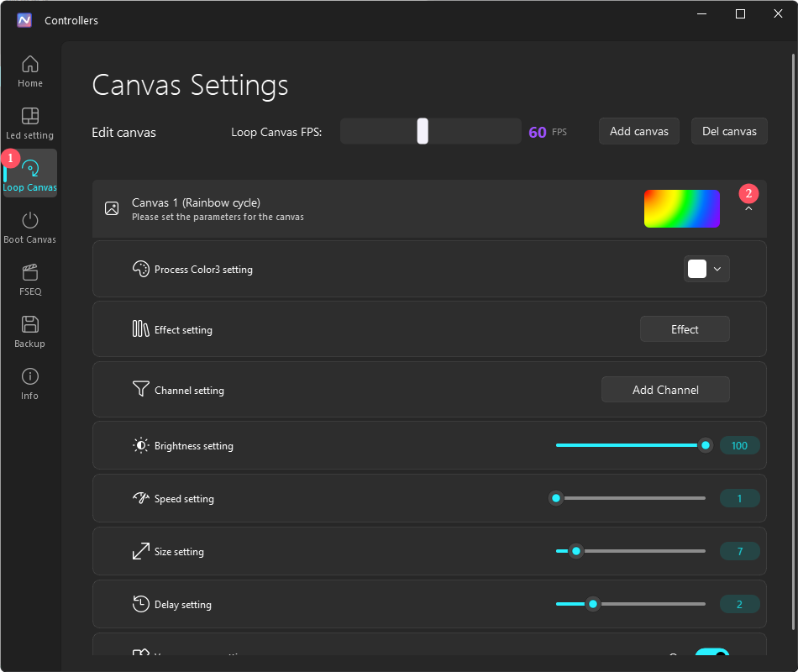Open Led setting in sidebar
Image resolution: width=798 pixels, height=672 pixels.
(30, 123)
